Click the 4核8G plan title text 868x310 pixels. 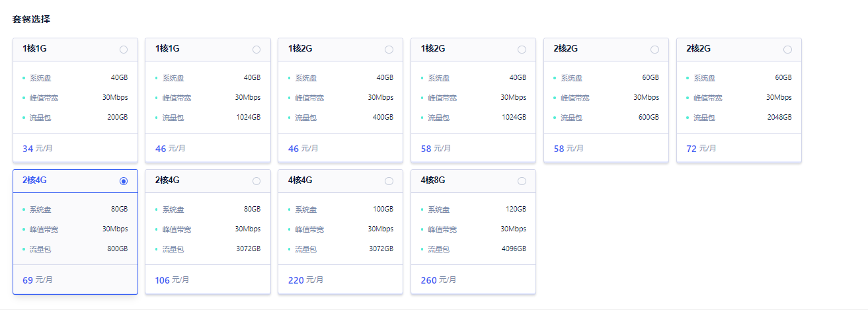pyautogui.click(x=433, y=180)
